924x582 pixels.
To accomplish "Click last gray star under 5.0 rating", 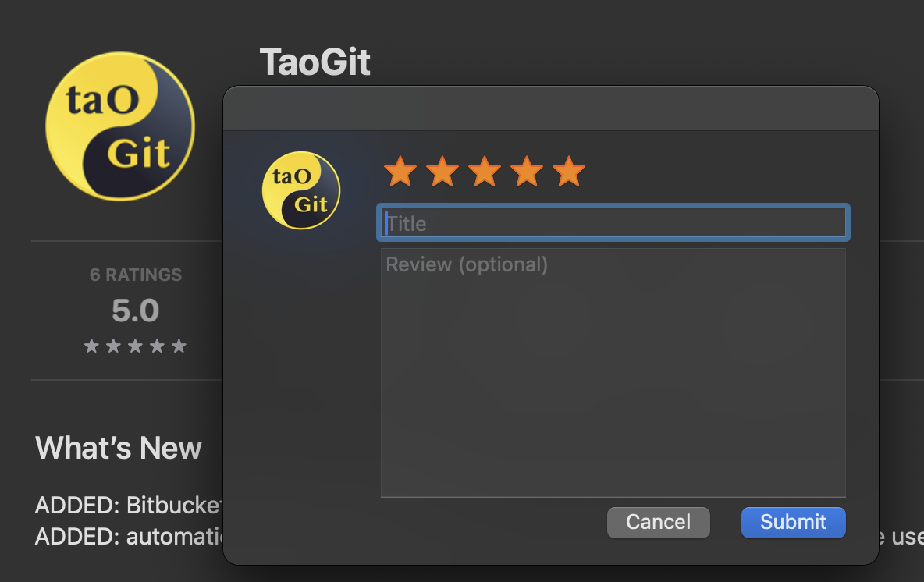I will click(179, 346).
